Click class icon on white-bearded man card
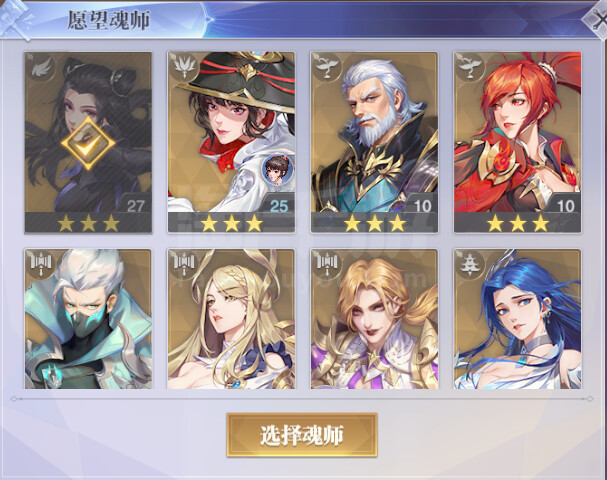Screen dimensions: 607x480 [326, 67]
